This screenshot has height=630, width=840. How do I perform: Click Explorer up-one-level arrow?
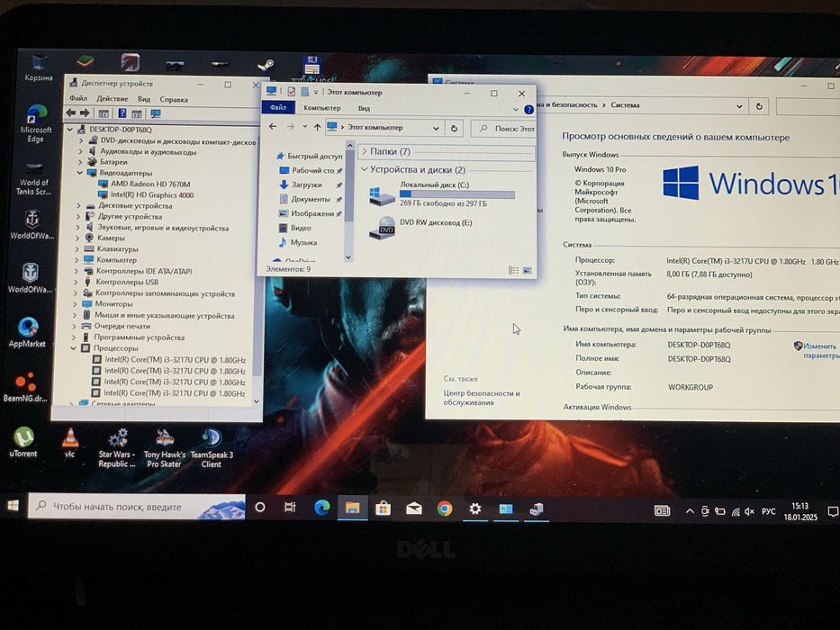tap(317, 127)
